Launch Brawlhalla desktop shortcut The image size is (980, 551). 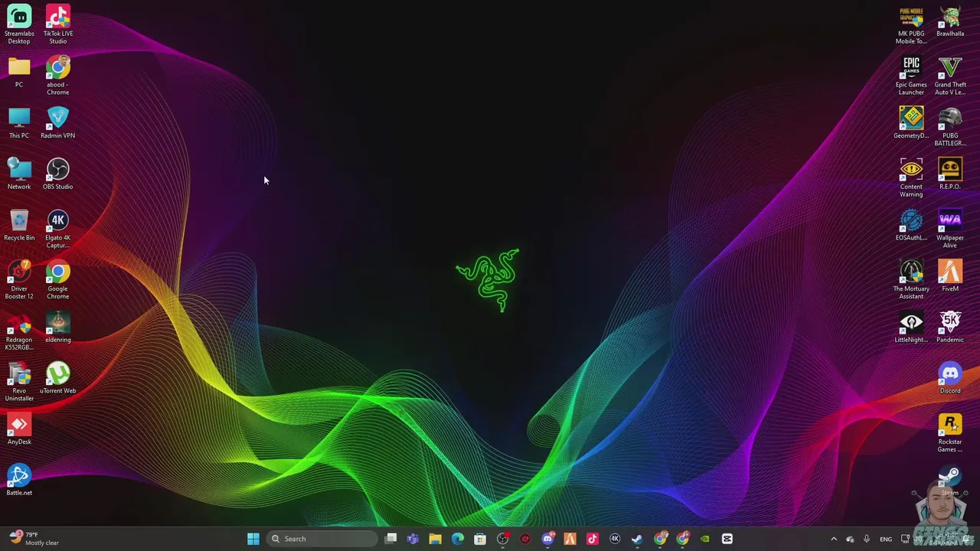point(950,21)
